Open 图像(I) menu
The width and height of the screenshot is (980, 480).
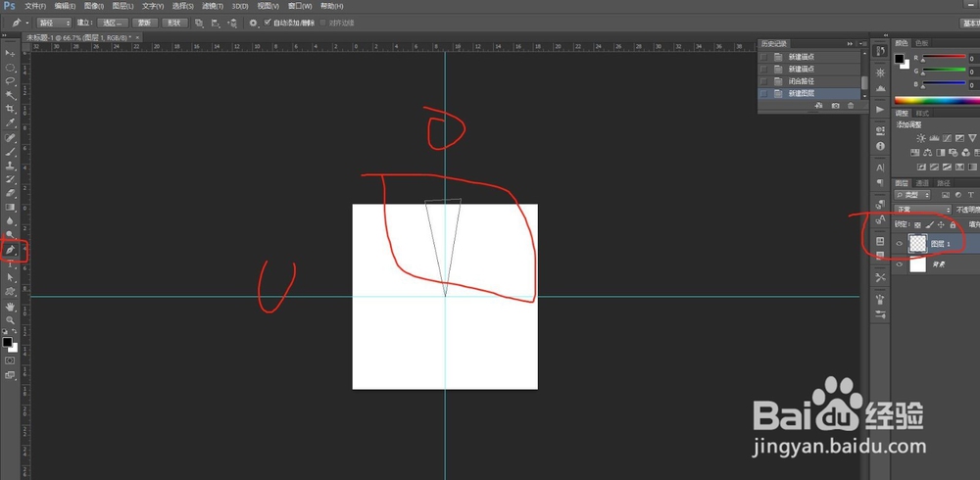[x=94, y=6]
